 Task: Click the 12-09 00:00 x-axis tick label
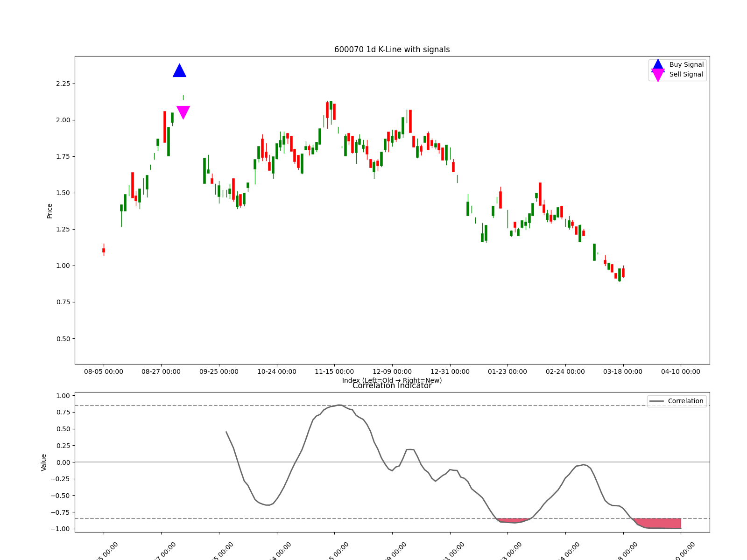(x=392, y=372)
